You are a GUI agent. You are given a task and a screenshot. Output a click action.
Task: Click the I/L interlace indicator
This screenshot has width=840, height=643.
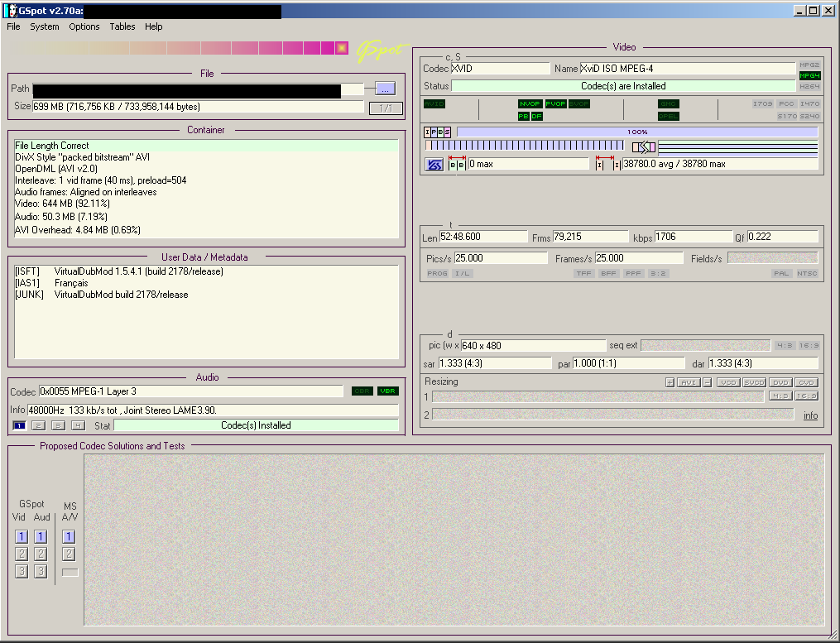(x=462, y=274)
